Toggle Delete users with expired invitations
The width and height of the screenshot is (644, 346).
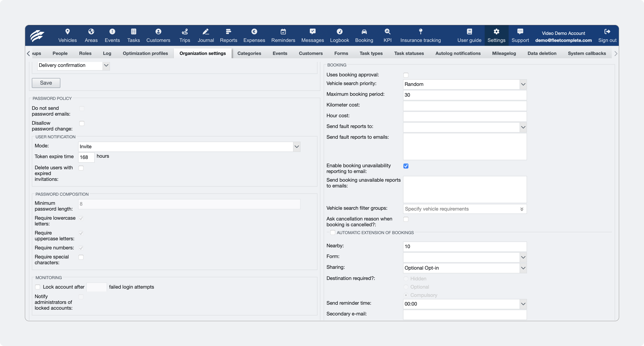coord(81,168)
